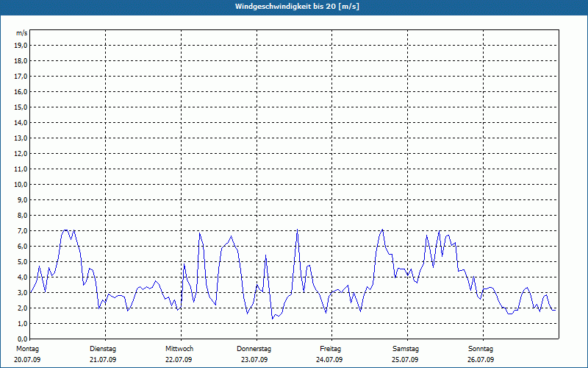This screenshot has height=368, width=588.
Task: Click the 'Sonntag' day label
Action: point(481,349)
